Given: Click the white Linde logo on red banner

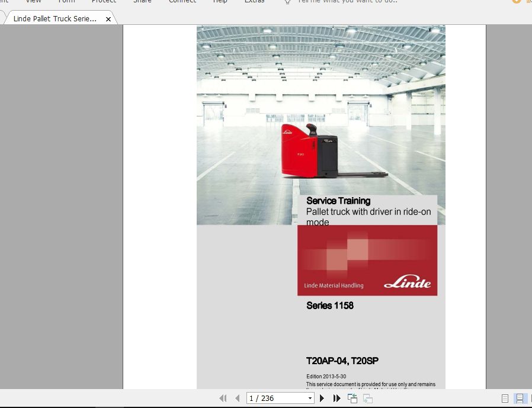Looking at the screenshot, I should pos(408,281).
